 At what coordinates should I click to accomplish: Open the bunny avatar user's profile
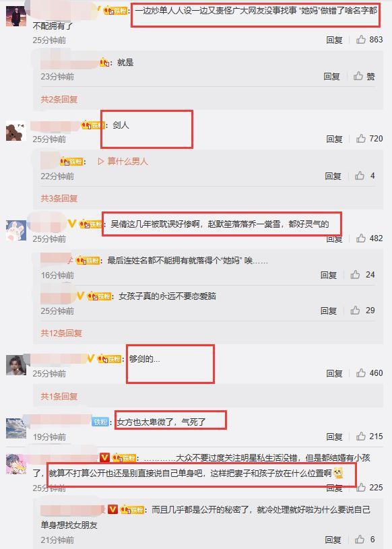[15, 230]
